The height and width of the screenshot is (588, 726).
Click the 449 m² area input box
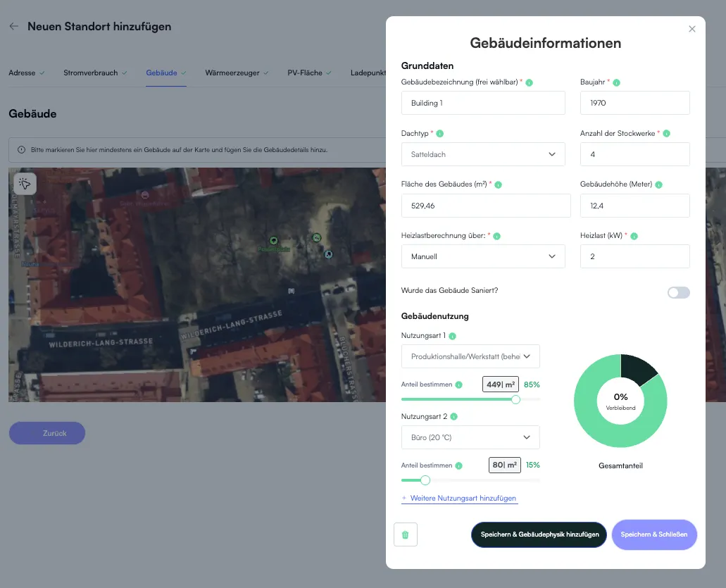tap(501, 384)
